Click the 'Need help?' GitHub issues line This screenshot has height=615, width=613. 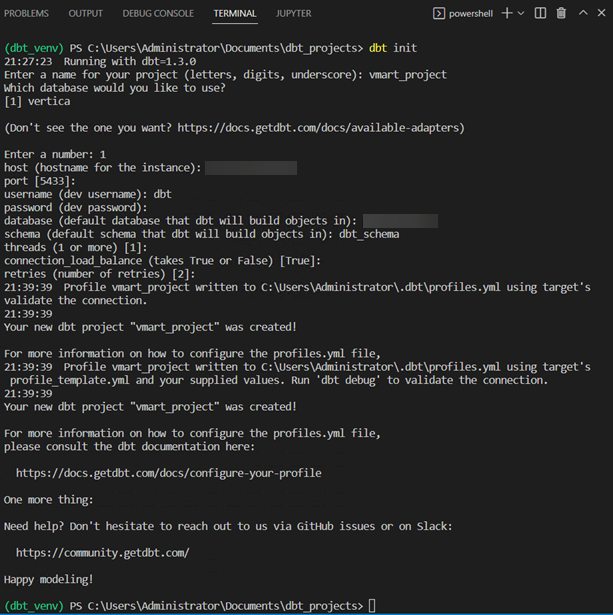228,526
